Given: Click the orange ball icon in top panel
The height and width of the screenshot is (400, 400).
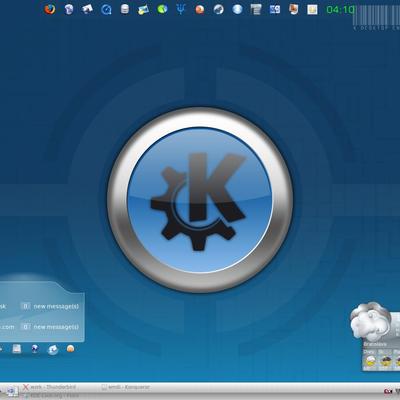Looking at the screenshot, I should pos(200,9).
